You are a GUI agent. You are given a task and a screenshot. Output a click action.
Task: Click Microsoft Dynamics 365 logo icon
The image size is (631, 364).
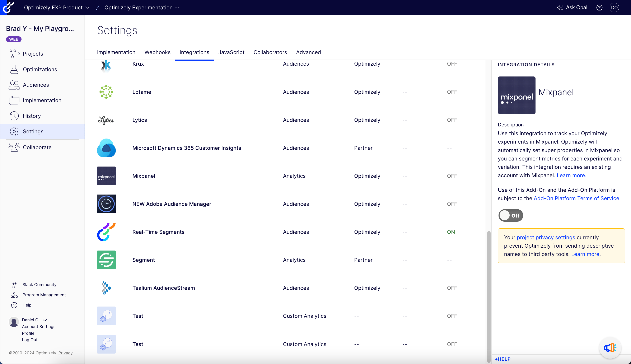point(106,148)
